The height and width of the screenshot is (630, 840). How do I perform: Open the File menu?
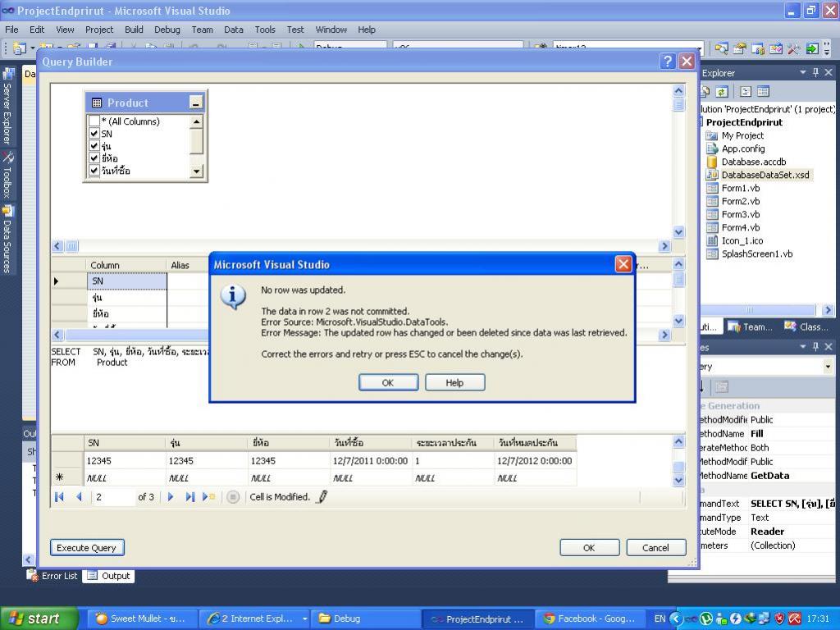pyautogui.click(x=11, y=30)
